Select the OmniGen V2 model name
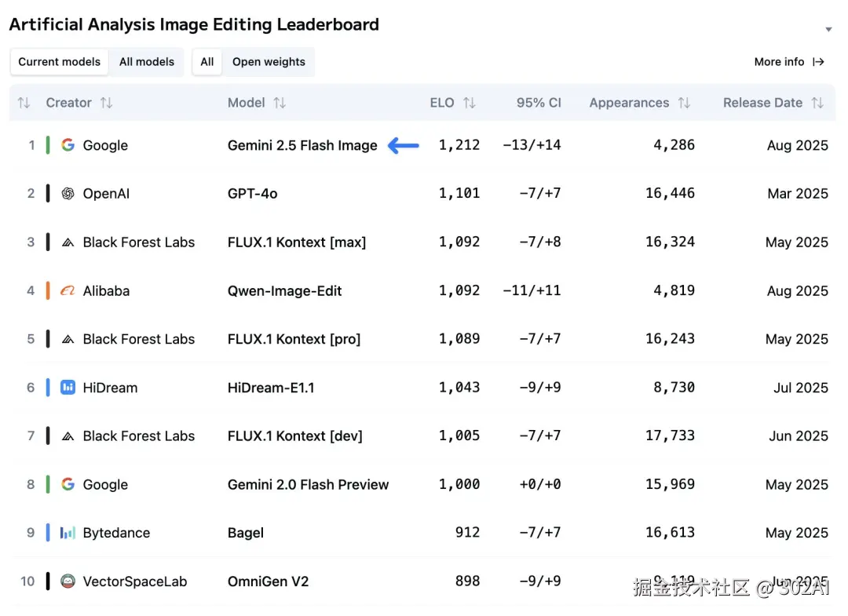Image resolution: width=848 pixels, height=616 pixels. point(269,581)
